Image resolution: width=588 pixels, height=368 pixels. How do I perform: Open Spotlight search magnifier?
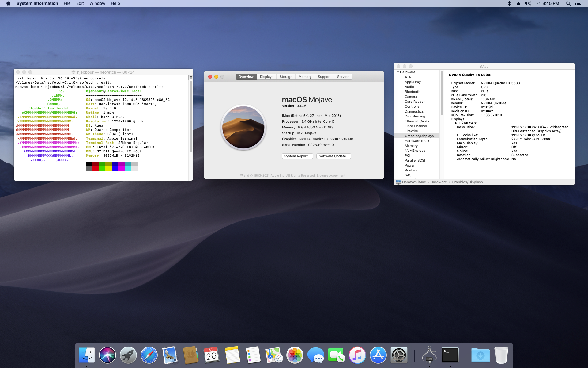[568, 3]
